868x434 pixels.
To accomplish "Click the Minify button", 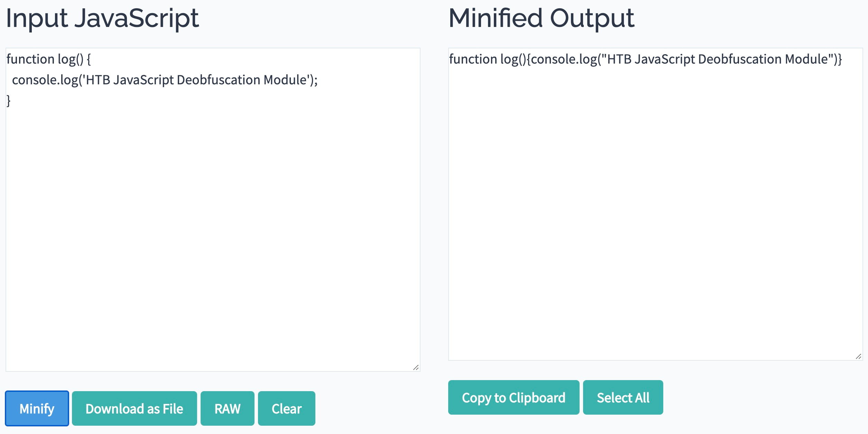I will pyautogui.click(x=37, y=408).
